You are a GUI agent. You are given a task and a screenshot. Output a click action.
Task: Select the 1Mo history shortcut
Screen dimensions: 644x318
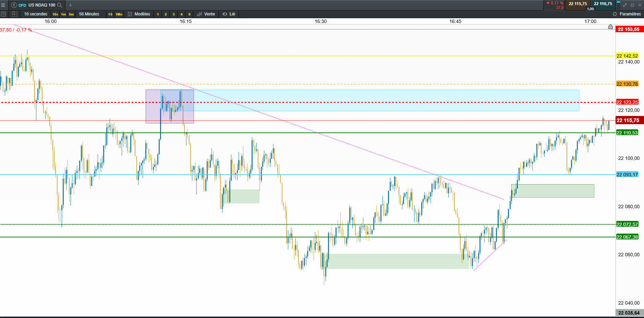click(x=119, y=14)
